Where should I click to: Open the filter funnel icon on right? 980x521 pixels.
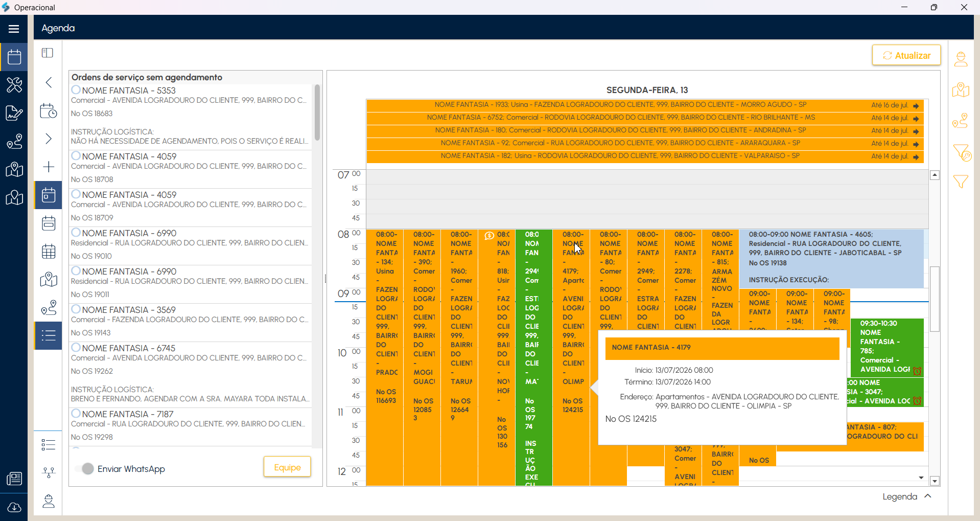coord(961,181)
